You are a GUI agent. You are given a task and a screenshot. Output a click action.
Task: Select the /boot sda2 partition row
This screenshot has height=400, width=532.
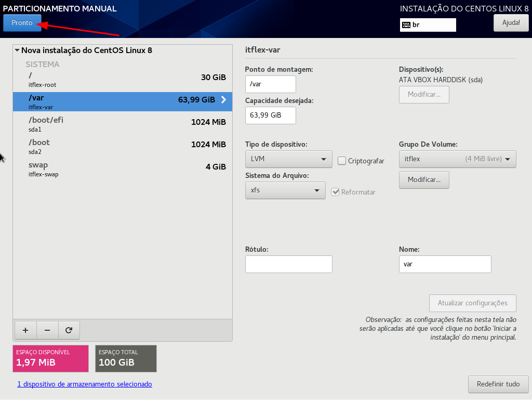click(123, 146)
